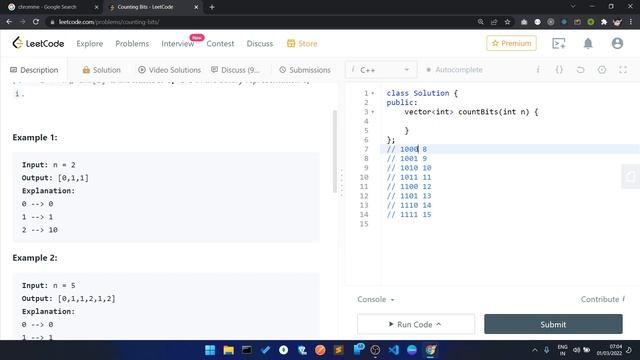
Task: Reset code to default with undo arrow
Action: click(x=580, y=70)
